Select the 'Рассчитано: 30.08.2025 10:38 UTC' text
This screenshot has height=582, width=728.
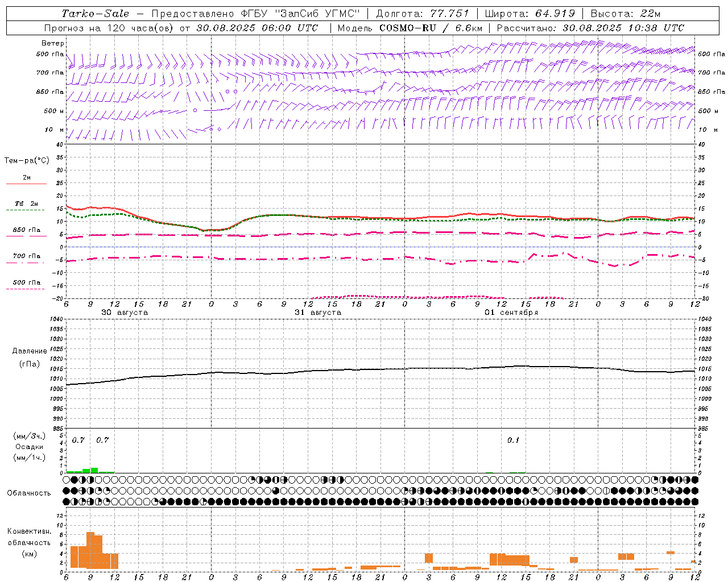[x=590, y=28]
